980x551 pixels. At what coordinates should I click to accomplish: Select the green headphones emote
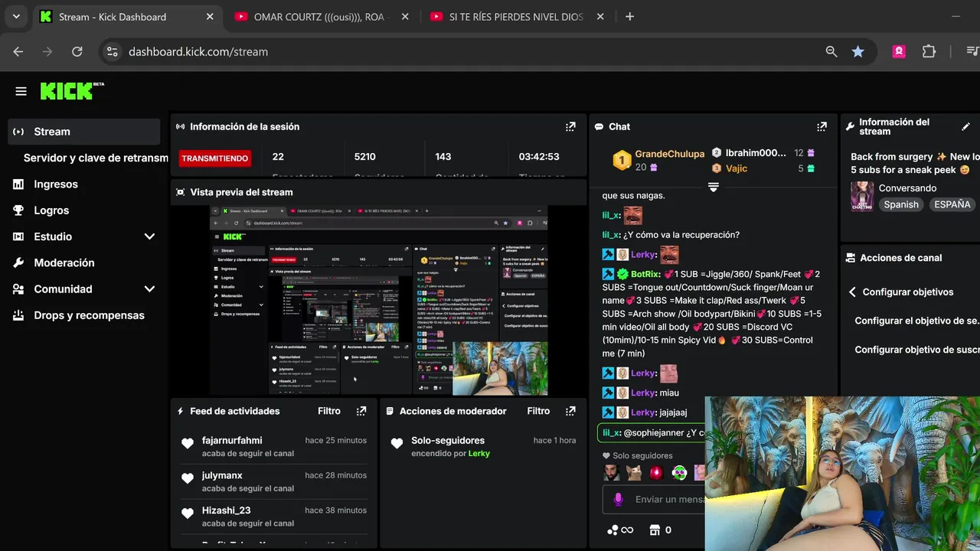[x=679, y=473]
